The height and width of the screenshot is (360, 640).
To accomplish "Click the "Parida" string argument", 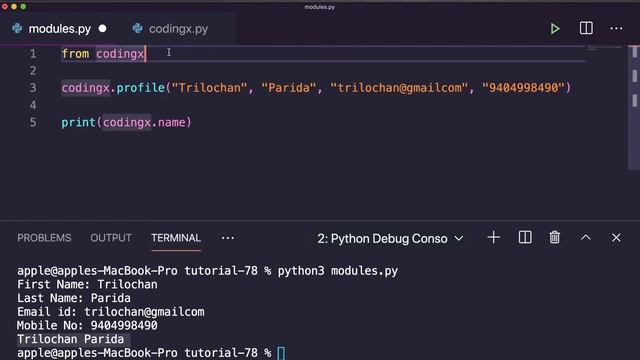I will click(x=289, y=88).
